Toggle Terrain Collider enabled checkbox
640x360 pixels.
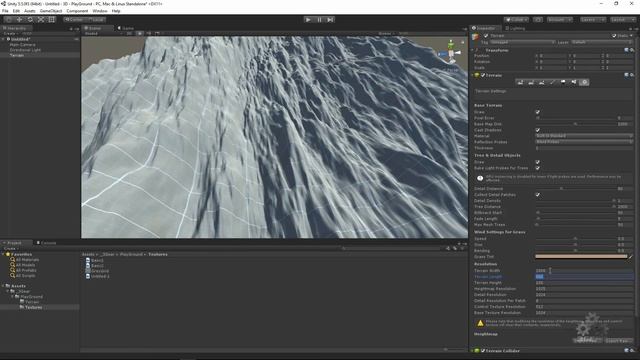483,351
